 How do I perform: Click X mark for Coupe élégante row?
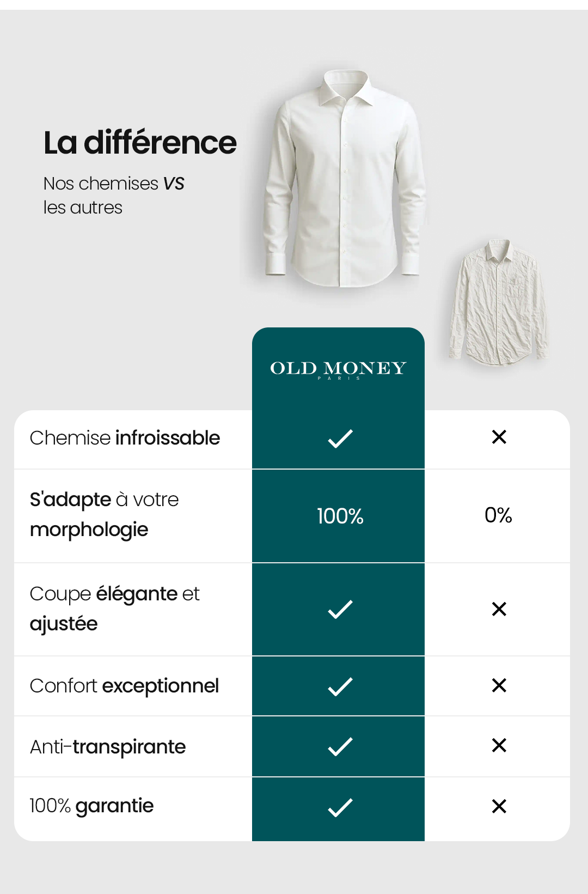click(499, 609)
